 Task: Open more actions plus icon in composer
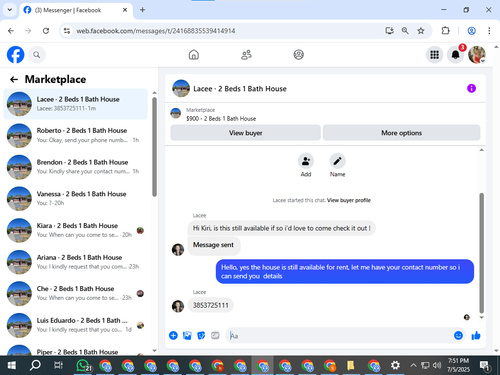coord(173,335)
